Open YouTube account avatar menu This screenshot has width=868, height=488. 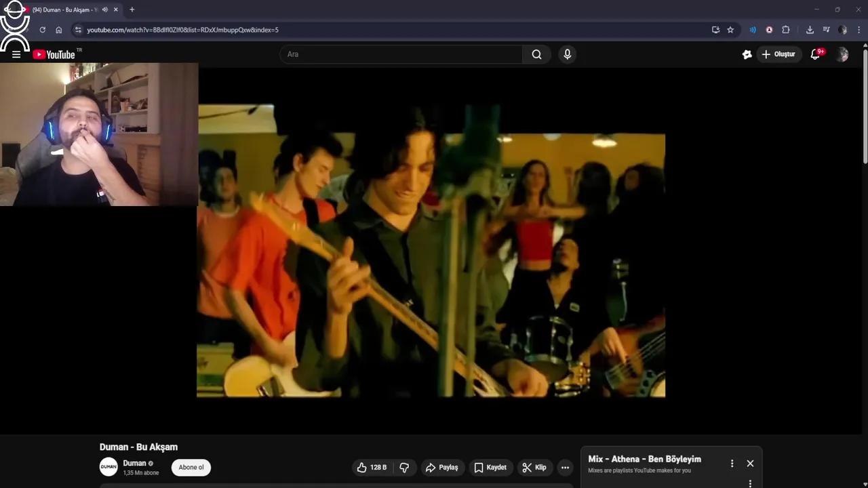842,54
